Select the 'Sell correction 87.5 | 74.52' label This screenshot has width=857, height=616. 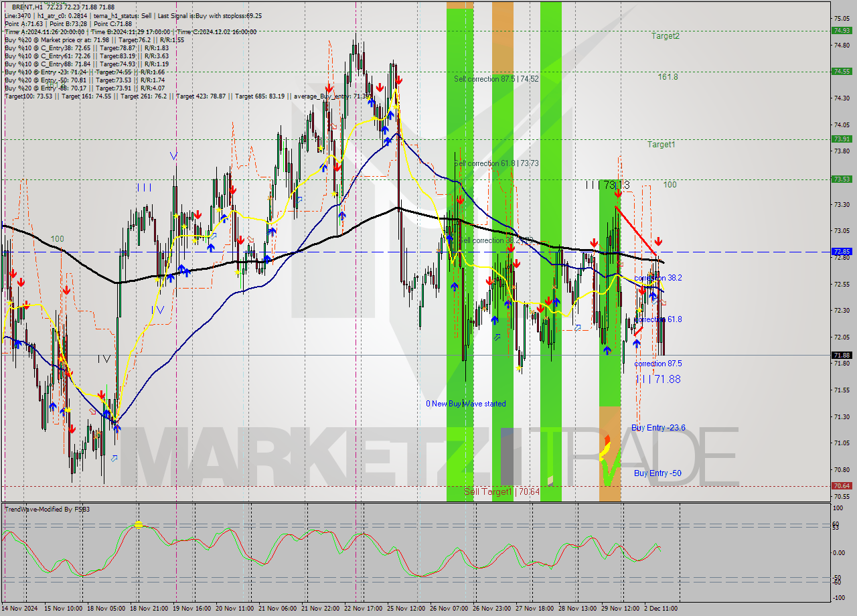pos(496,79)
